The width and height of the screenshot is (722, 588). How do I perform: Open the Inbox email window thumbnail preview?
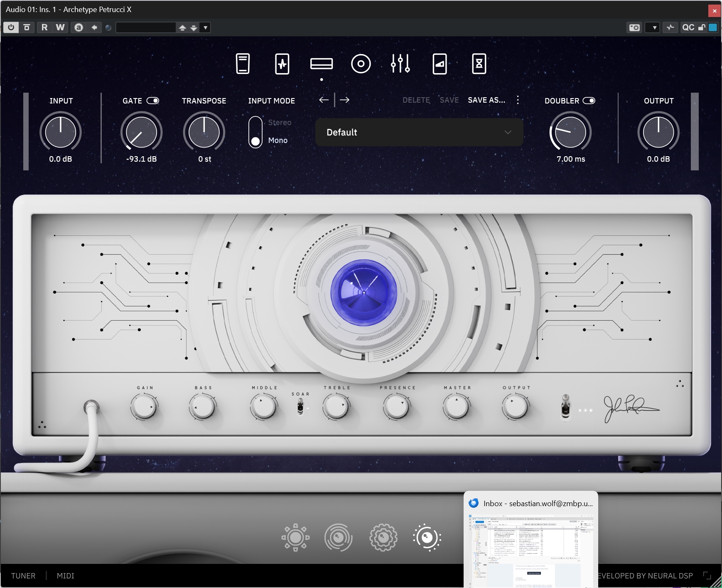tap(531, 551)
